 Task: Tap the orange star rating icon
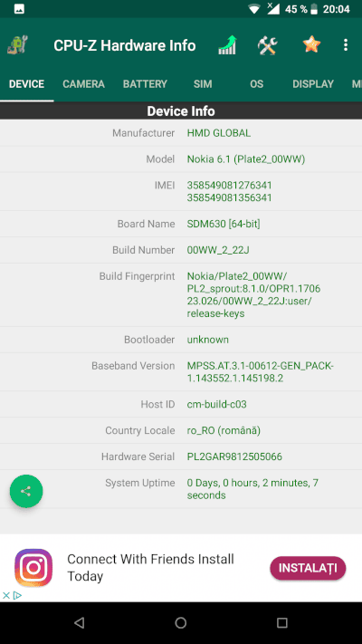click(311, 44)
